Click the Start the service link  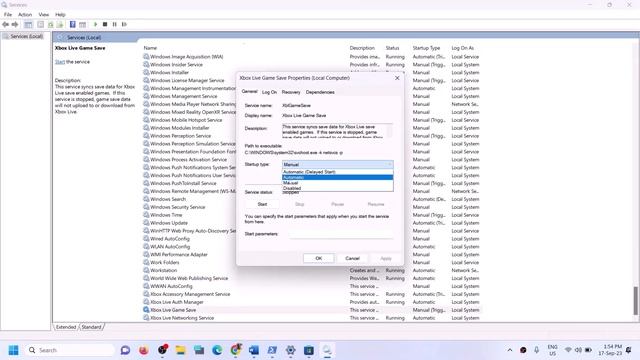[60, 62]
